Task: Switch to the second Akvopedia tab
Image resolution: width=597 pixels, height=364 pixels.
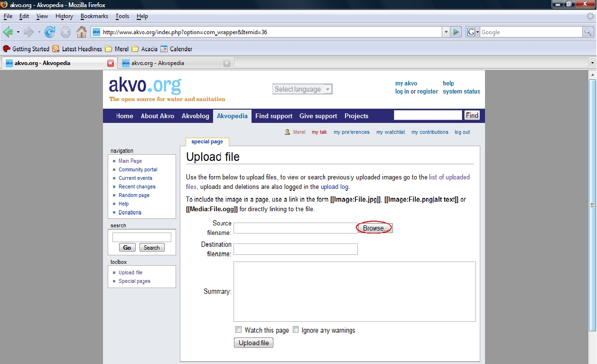Action: click(x=171, y=63)
